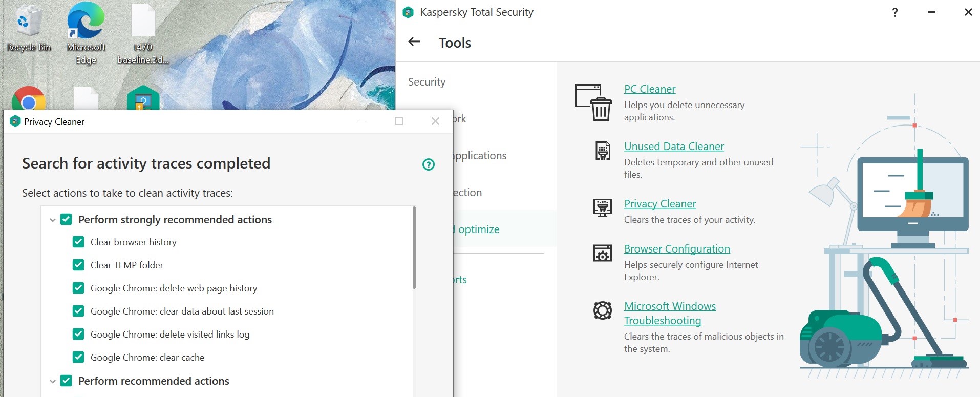Uncheck Clear browser history
Viewport: 980px width, 397px height.
78,242
